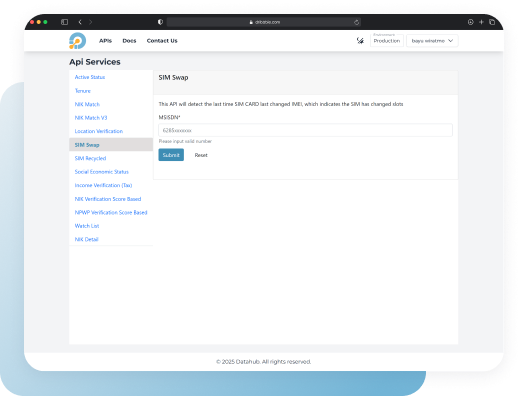The height and width of the screenshot is (396, 522).
Task: Select NPWP Verification Score Based
Action: coord(111,212)
